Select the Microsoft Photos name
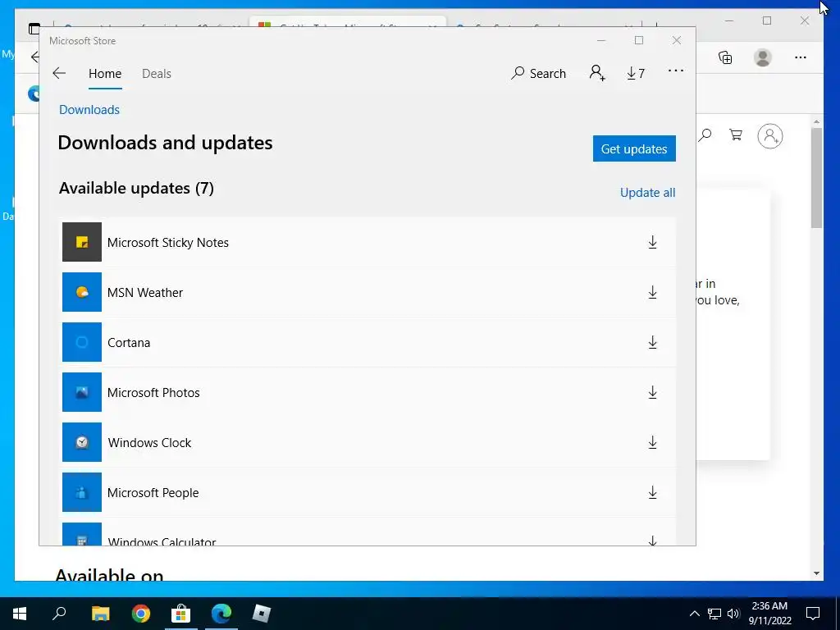840x630 pixels. click(x=153, y=393)
